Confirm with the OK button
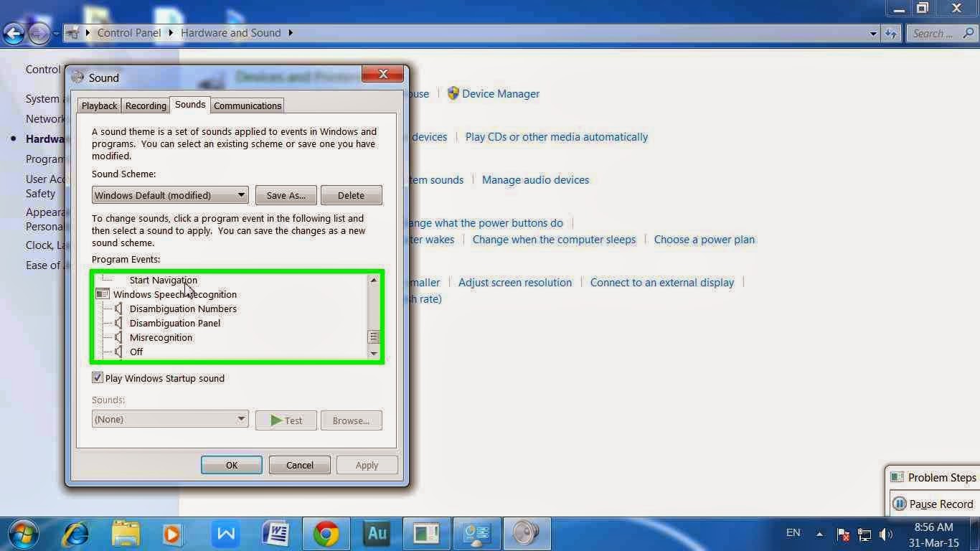Screen dimensions: 980x551 pyautogui.click(x=232, y=465)
